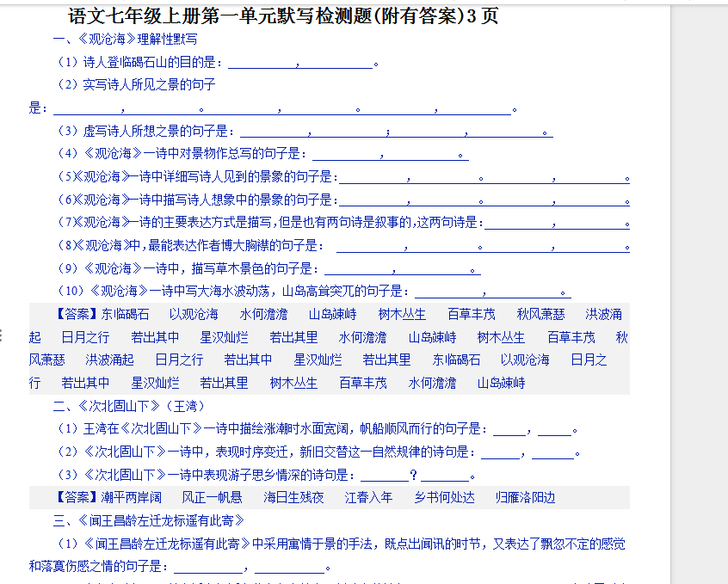The width and height of the screenshot is (728, 584).
Task: Click 【答案】 label before 东临碣石
Action: [x=77, y=315]
